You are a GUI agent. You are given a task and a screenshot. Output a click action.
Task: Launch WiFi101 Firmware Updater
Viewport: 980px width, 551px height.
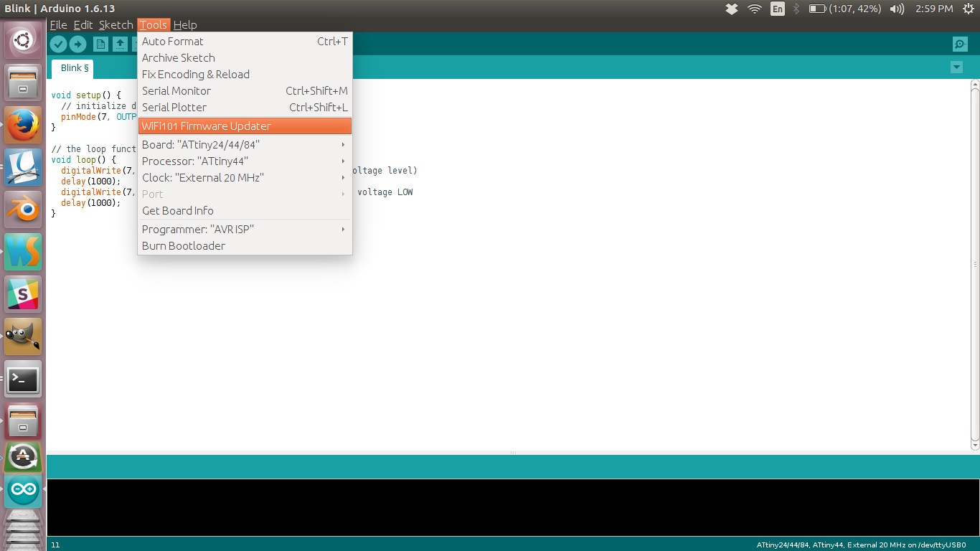coord(245,126)
